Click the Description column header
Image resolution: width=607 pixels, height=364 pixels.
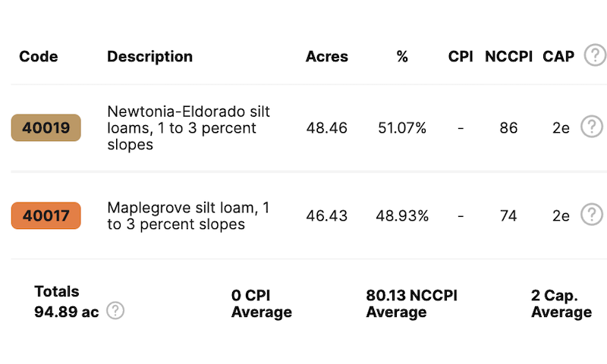coord(149,56)
